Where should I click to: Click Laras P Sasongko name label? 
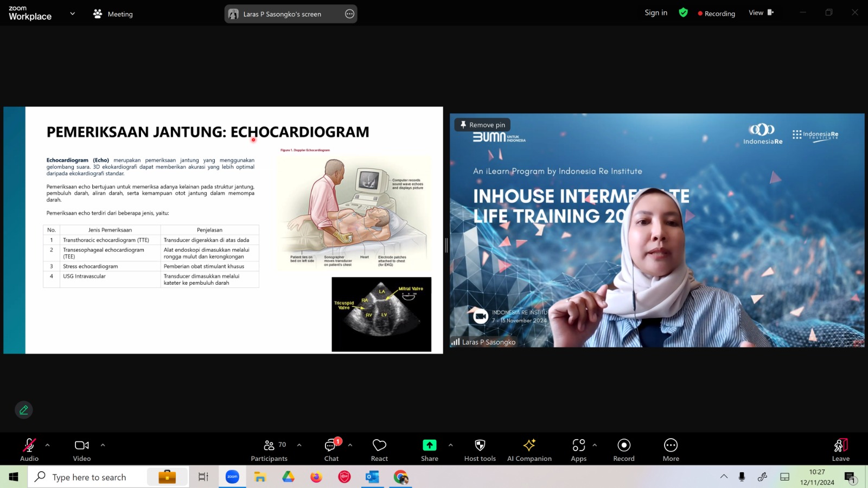(488, 342)
